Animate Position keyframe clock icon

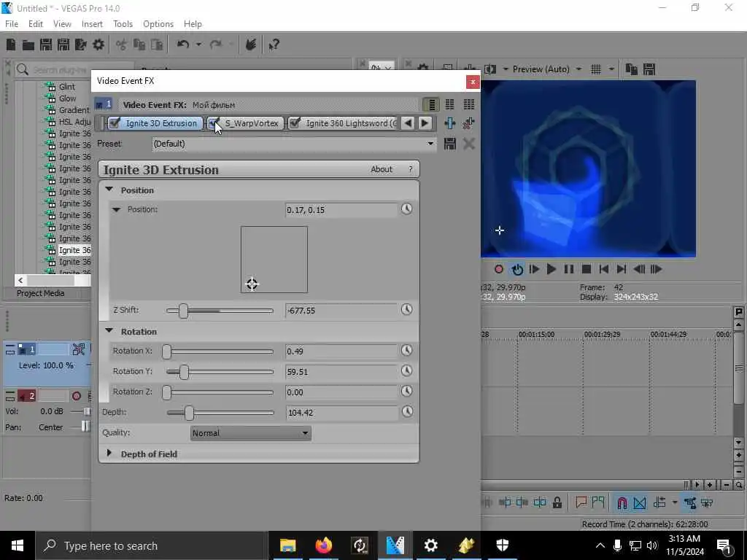coord(406,209)
